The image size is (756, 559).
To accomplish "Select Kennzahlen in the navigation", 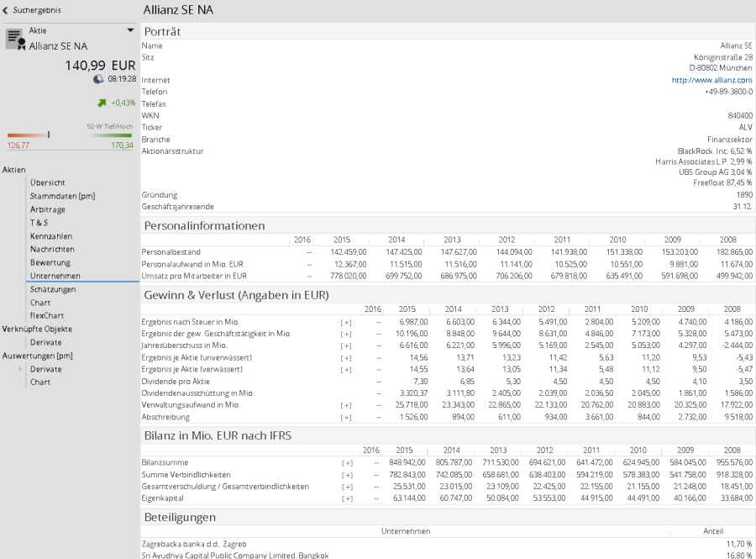I will [50, 236].
